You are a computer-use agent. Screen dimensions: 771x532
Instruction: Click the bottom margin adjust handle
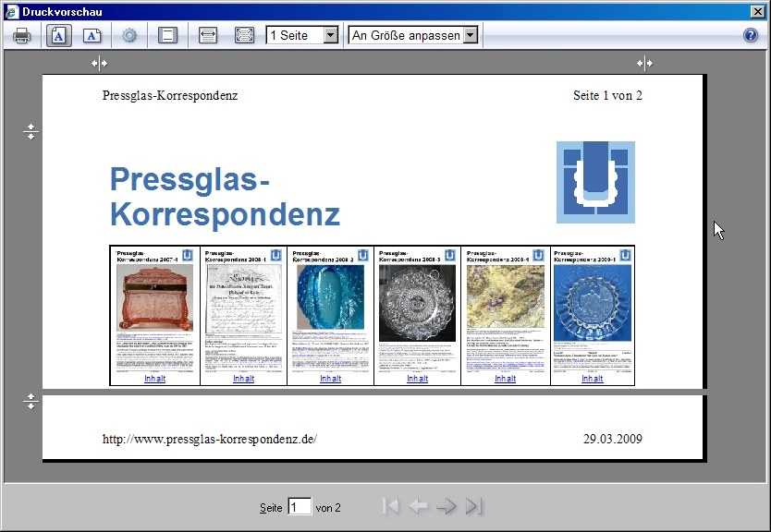31,402
